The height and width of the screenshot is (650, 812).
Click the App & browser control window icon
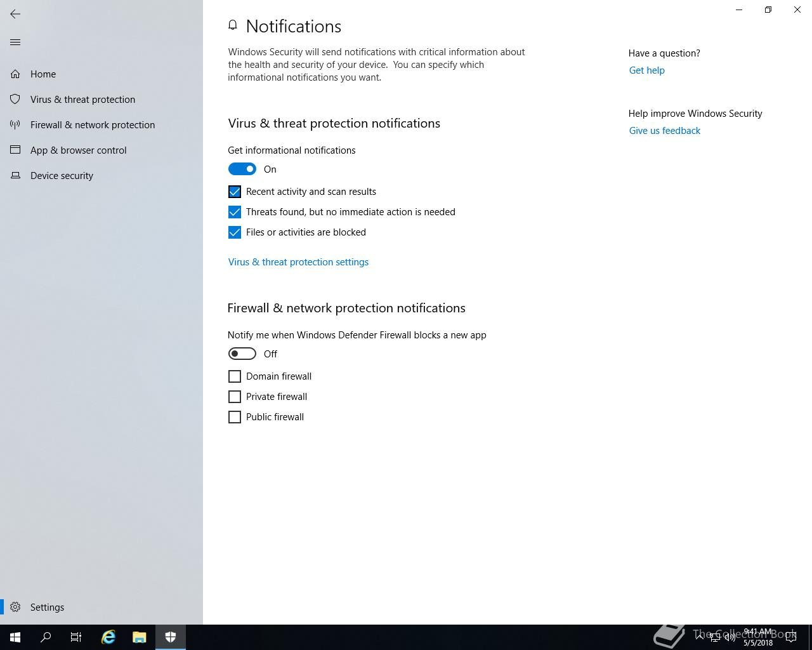[x=15, y=150]
